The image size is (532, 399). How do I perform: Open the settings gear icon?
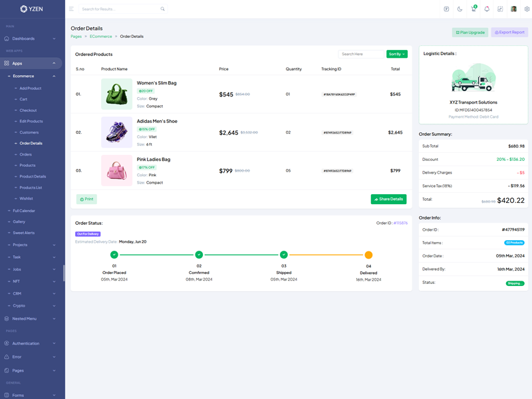pos(527,9)
